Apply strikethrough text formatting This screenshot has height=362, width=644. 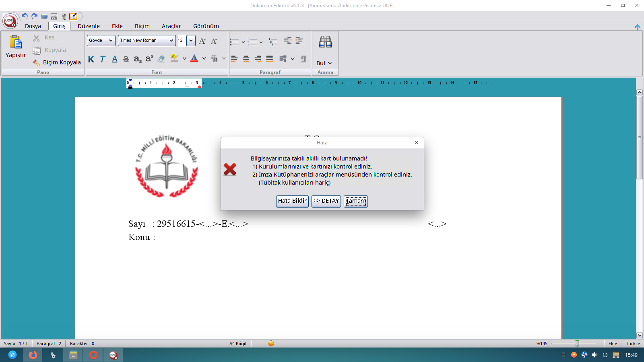pos(126,59)
